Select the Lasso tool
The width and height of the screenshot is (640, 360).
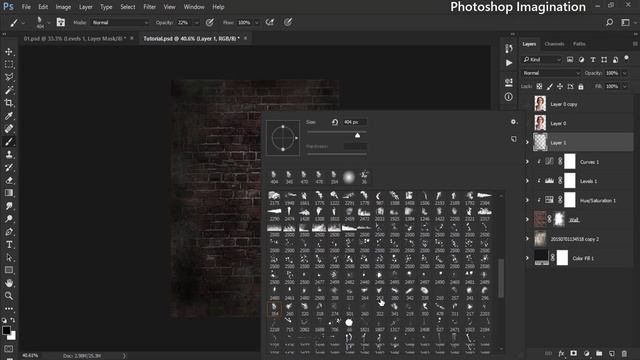(x=9, y=77)
